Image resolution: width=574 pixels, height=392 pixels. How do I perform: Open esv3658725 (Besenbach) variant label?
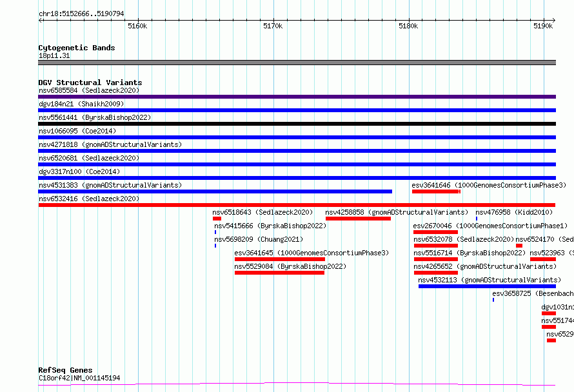click(x=533, y=293)
